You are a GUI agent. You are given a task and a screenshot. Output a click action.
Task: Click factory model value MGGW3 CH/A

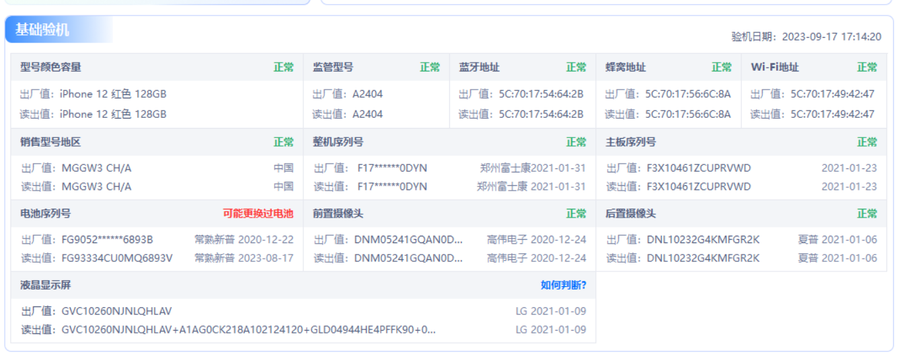tap(96, 168)
